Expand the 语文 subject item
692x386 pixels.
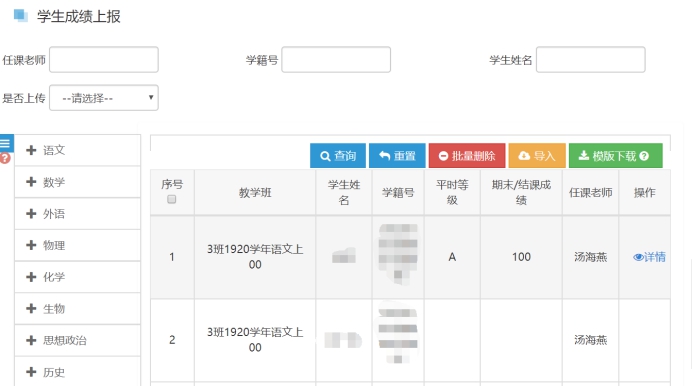[78, 150]
